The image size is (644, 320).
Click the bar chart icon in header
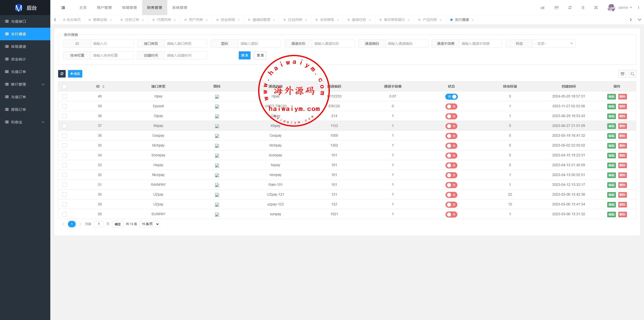tap(542, 8)
